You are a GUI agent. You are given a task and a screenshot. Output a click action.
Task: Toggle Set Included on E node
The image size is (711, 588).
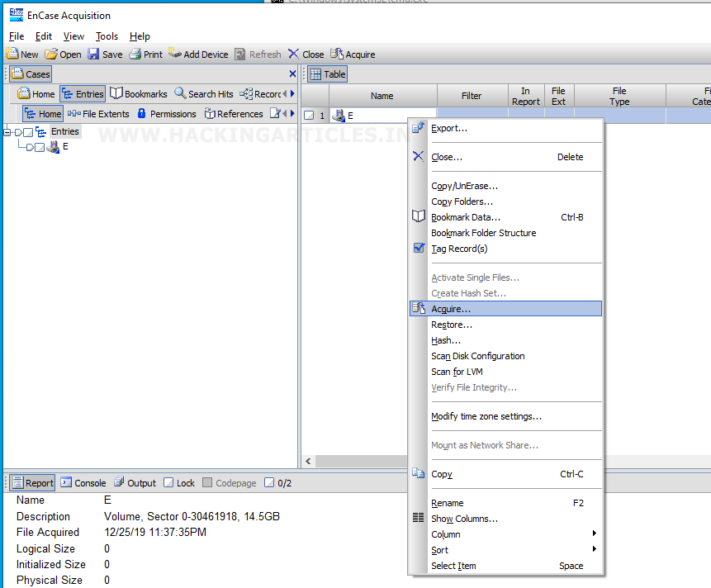coord(30,147)
